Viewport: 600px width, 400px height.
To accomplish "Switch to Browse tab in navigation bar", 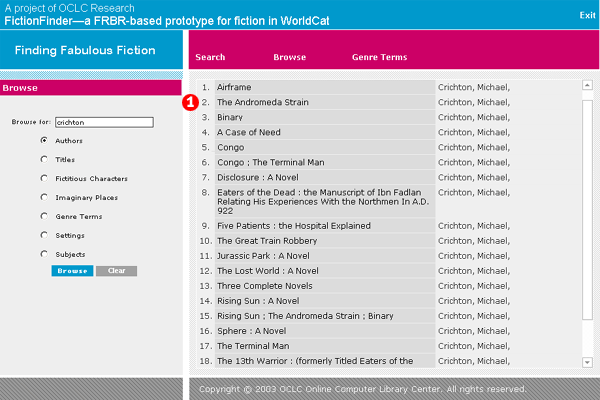I will 290,57.
